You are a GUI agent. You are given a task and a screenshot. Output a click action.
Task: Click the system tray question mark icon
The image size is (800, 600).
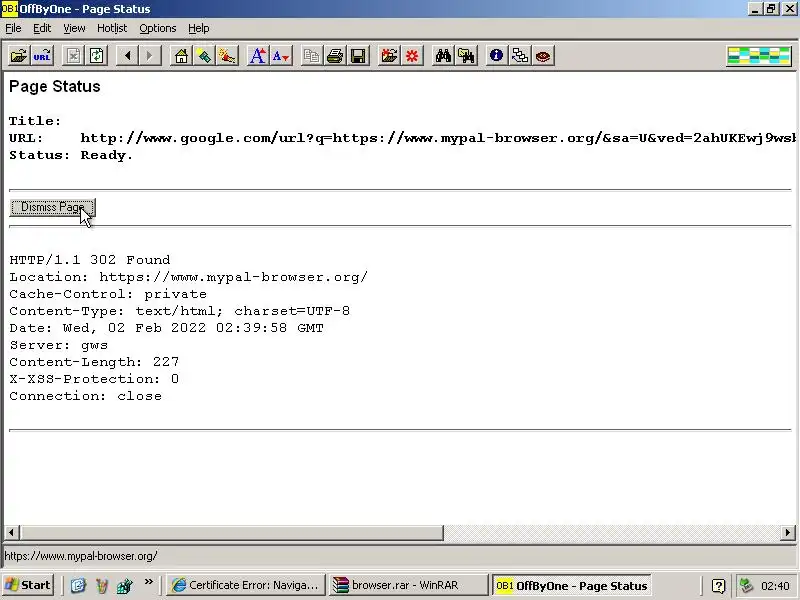(x=718, y=586)
